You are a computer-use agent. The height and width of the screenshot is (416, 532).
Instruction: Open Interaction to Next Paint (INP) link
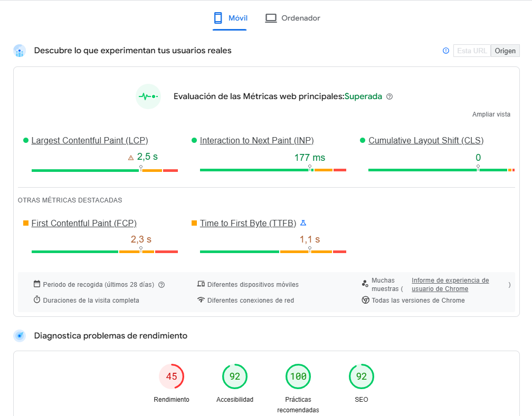256,140
